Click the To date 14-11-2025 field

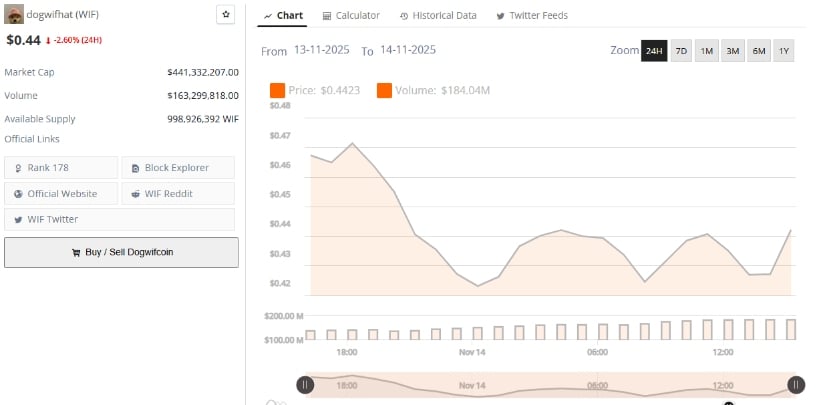pyautogui.click(x=407, y=50)
